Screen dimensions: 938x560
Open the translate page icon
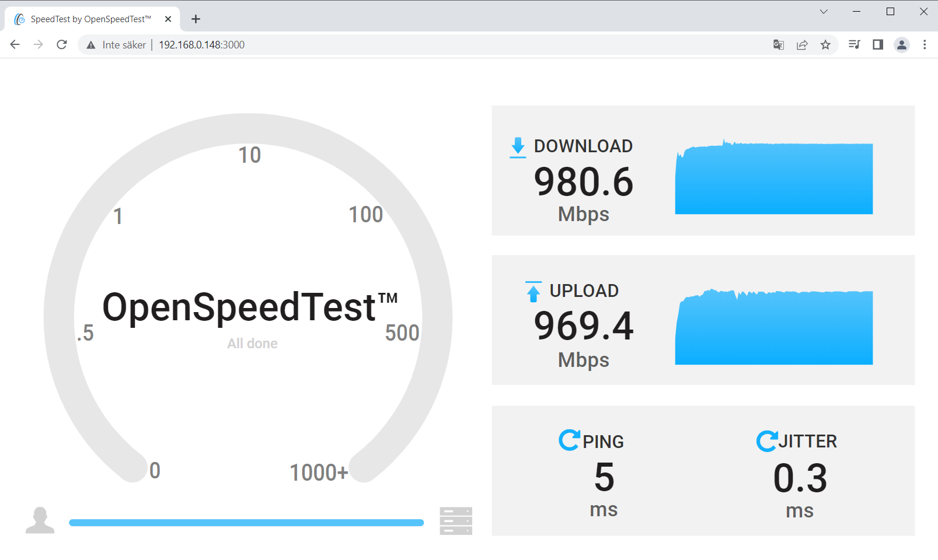(778, 45)
